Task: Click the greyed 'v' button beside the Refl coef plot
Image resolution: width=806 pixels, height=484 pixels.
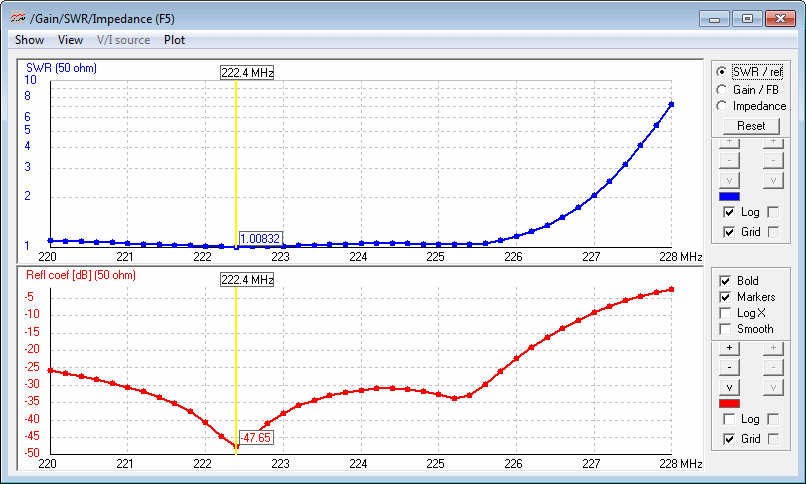Action: 773,387
